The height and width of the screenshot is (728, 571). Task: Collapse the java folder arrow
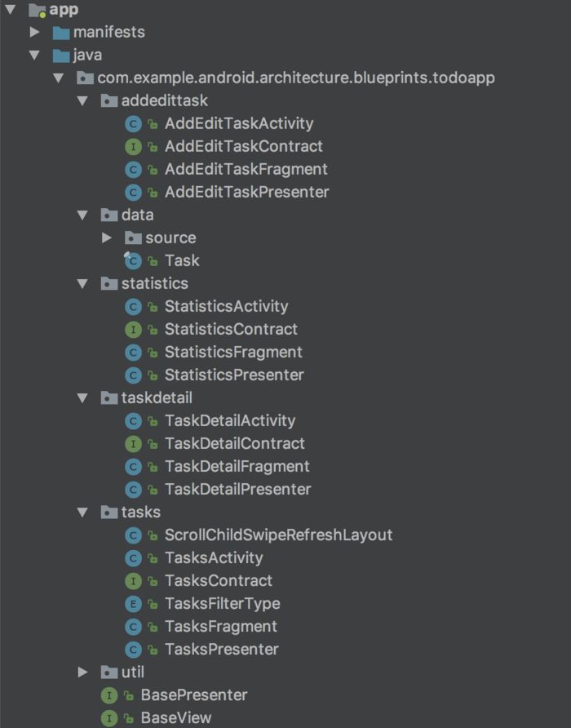click(34, 55)
